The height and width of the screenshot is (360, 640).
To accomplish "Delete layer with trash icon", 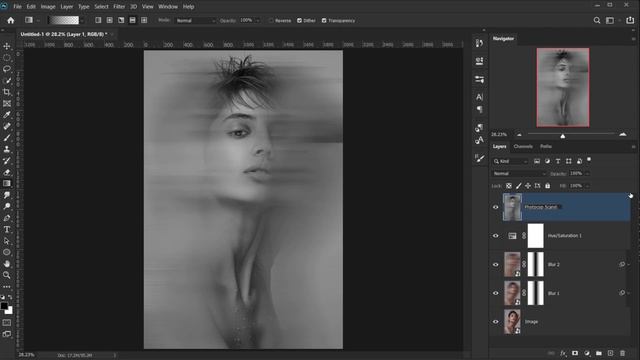I will pyautogui.click(x=622, y=353).
